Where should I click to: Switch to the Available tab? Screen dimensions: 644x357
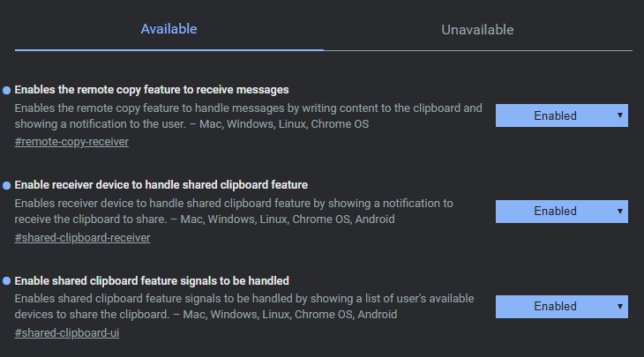coord(168,29)
